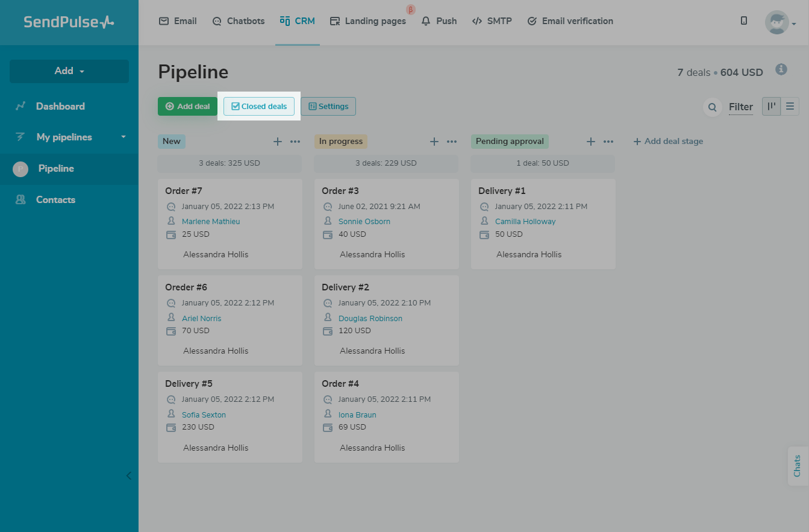Switch to list view layout
The width and height of the screenshot is (809, 532).
pos(790,107)
